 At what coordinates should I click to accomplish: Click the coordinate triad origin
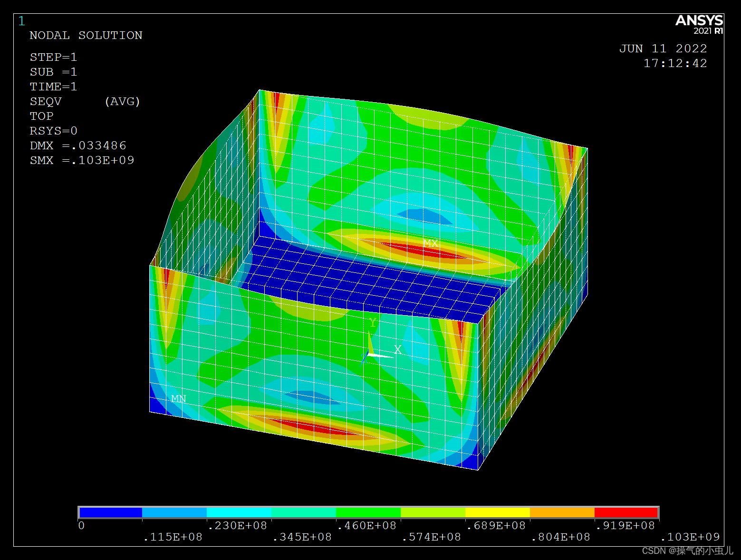pyautogui.click(x=370, y=354)
